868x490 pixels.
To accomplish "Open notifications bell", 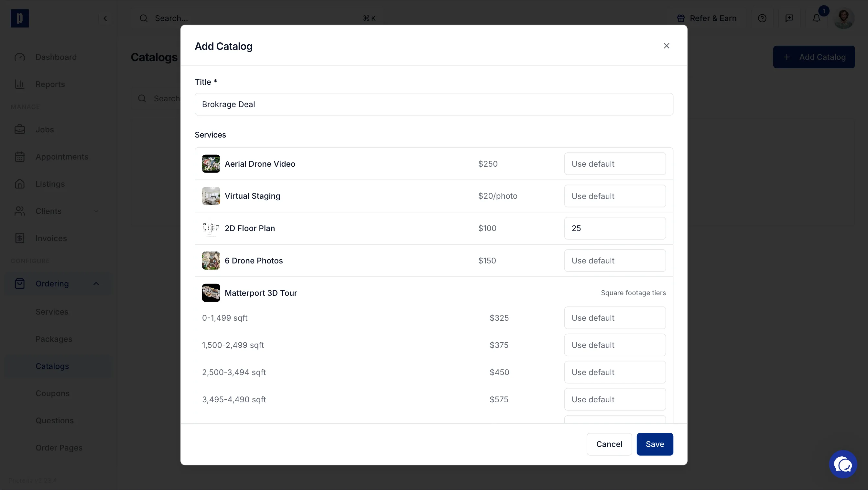I will [816, 18].
